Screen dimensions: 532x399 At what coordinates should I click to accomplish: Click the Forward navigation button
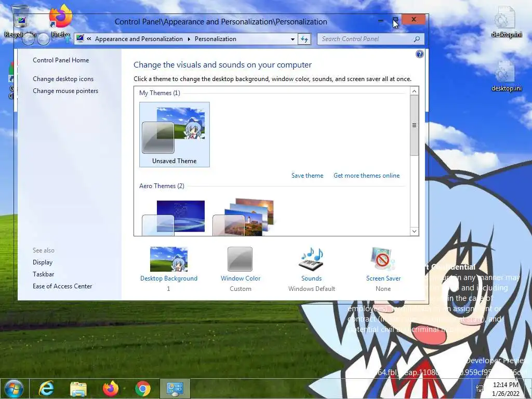point(43,39)
